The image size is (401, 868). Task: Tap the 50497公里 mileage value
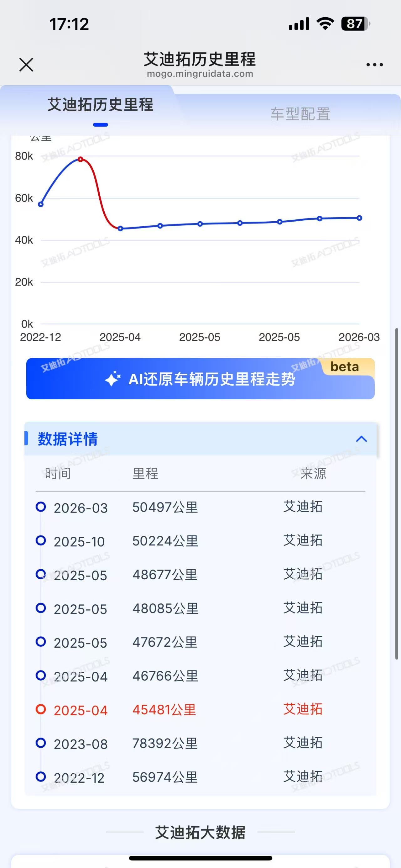point(165,507)
